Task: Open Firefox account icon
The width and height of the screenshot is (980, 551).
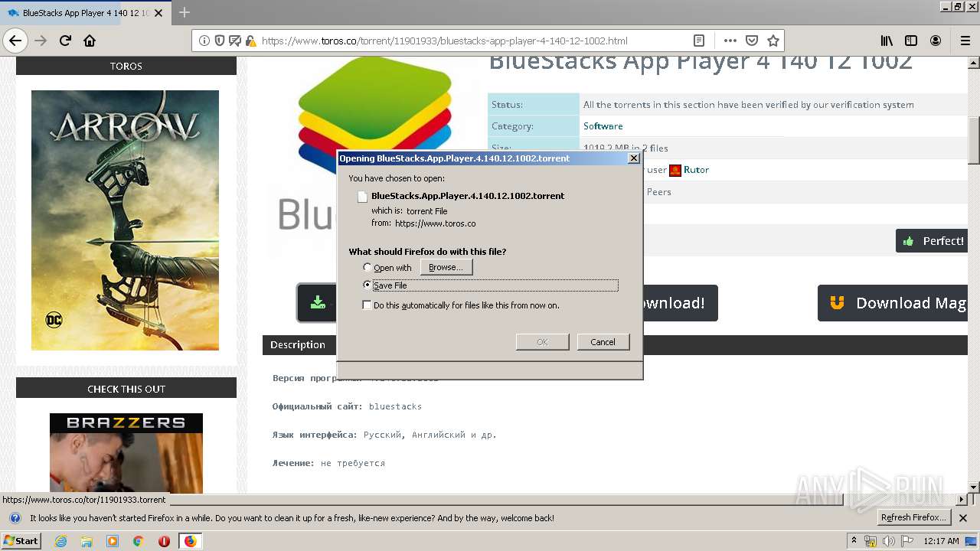Action: [x=936, y=41]
